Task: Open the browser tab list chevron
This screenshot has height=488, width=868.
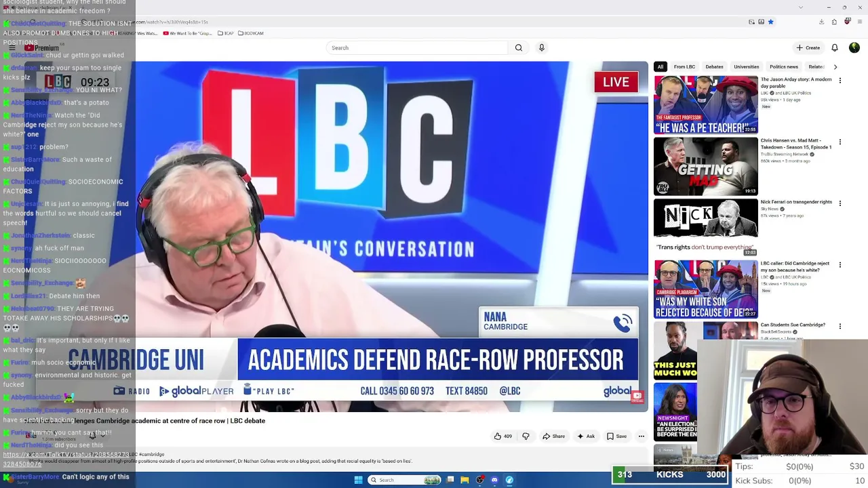Action: (x=801, y=7)
